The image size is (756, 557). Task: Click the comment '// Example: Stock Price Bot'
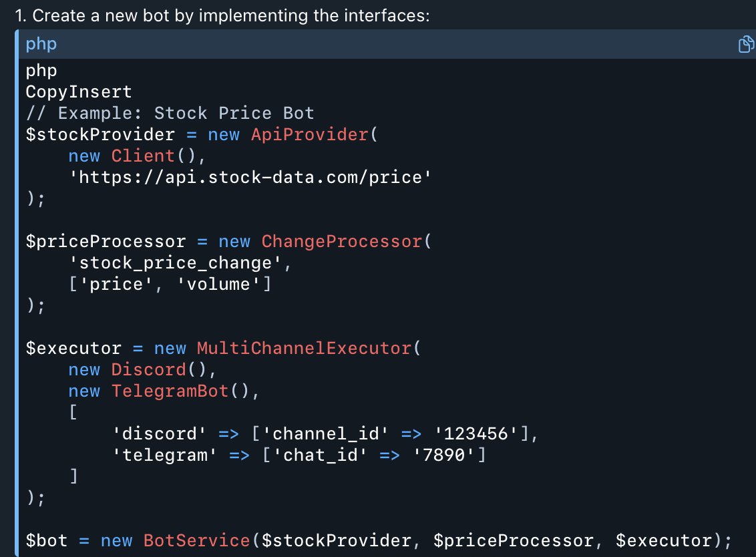170,113
